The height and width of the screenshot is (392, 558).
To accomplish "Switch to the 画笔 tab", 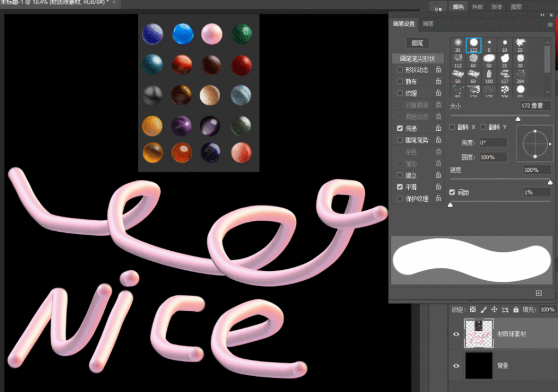I will [x=428, y=24].
